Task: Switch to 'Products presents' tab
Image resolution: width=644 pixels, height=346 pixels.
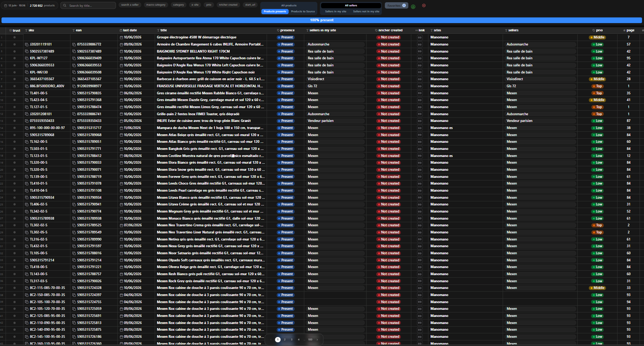Action: click(275, 12)
